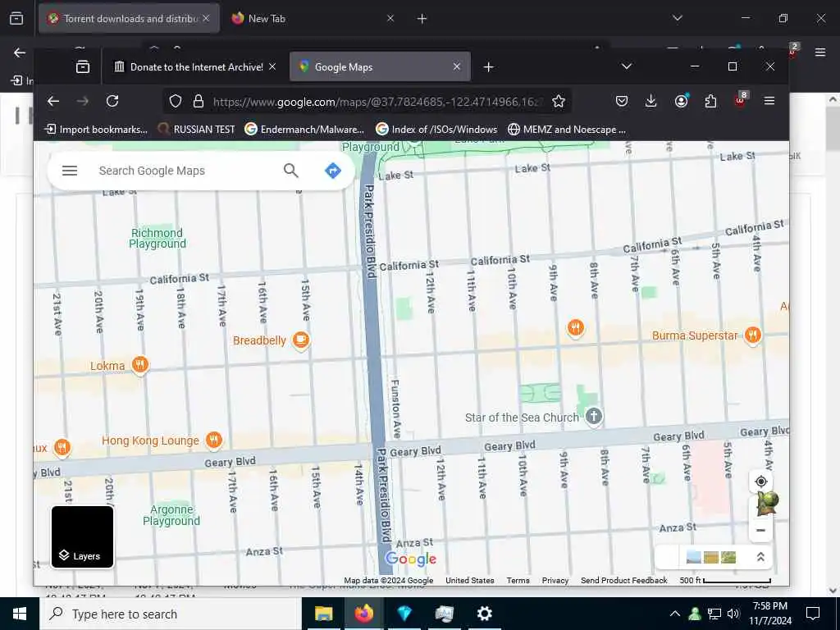The height and width of the screenshot is (630, 840).
Task: Open the Pocket save icon in toolbar
Action: 622,101
